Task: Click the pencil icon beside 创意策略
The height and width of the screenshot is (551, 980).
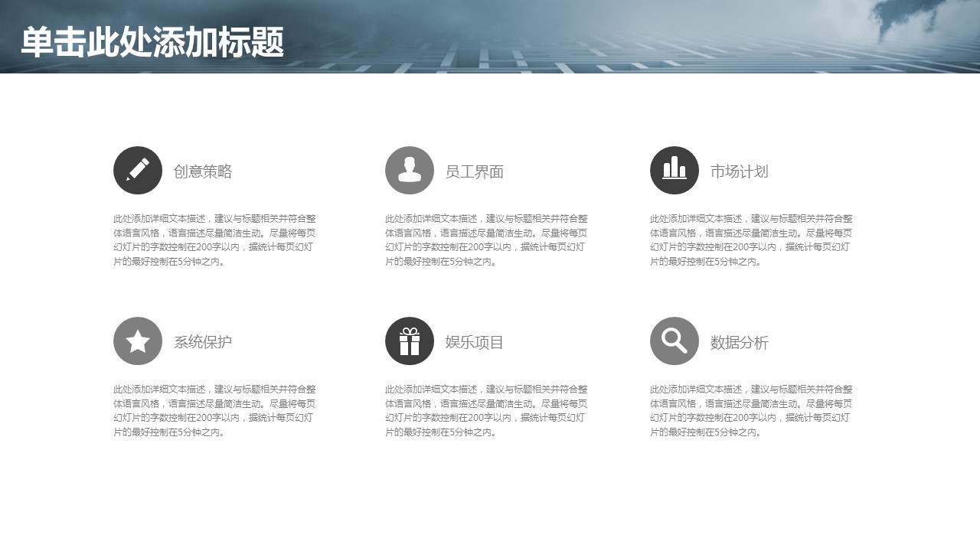Action: tap(138, 170)
